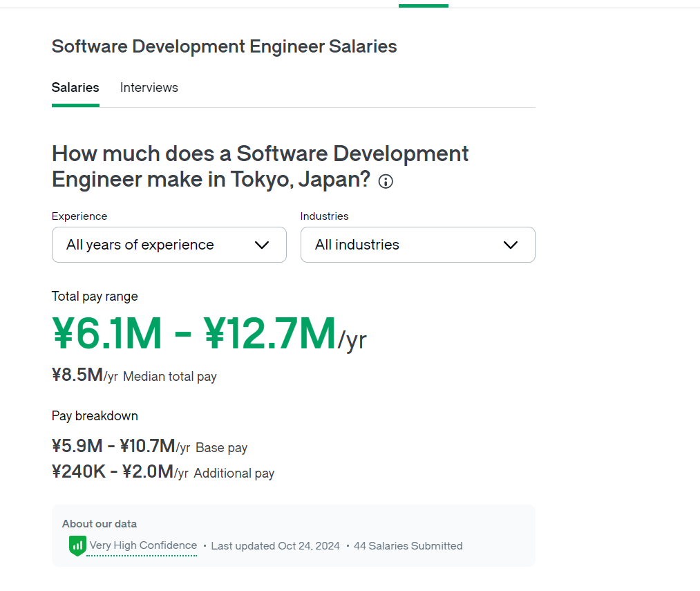Select the ¥8.5M median total pay value
The image size is (700, 591).
pos(78,375)
